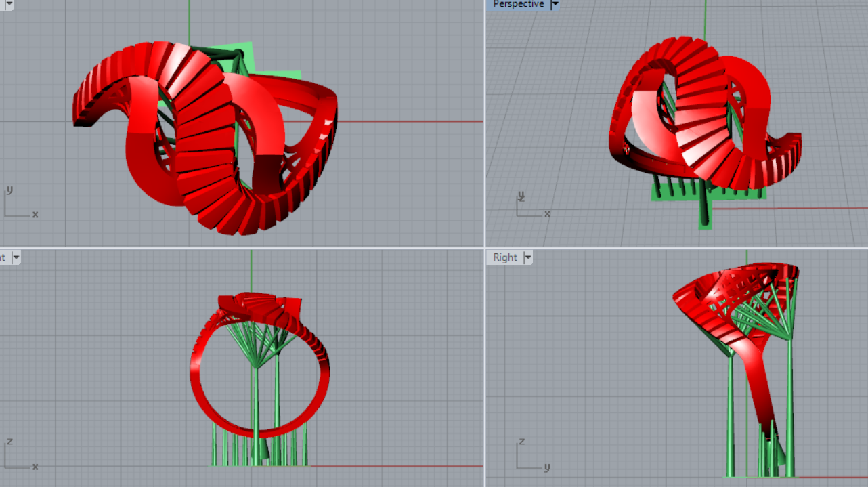Open the top-left viewport menu arrow
Screen dimensions: 868x487
[9, 3]
